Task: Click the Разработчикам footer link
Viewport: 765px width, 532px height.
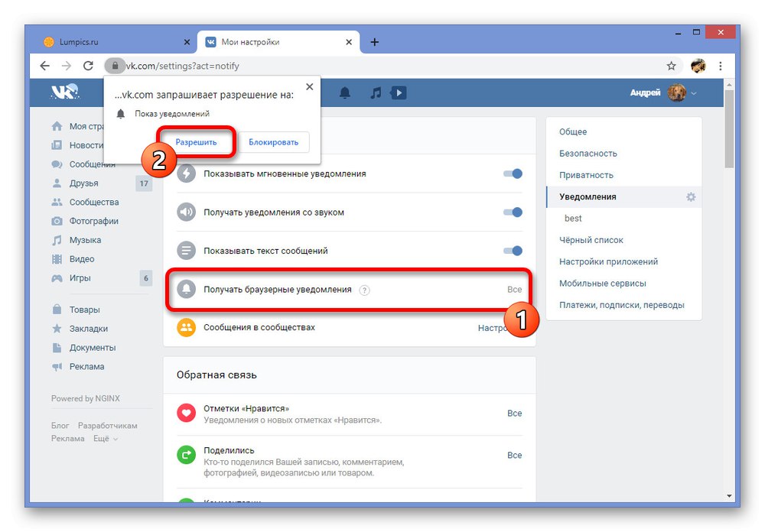Action: [x=107, y=426]
